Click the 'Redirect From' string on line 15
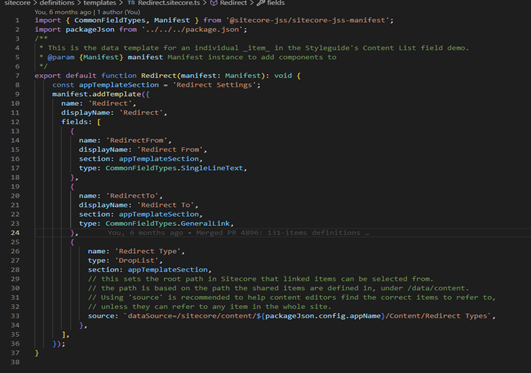Image resolution: width=531 pixels, height=373 pixels. [170, 149]
